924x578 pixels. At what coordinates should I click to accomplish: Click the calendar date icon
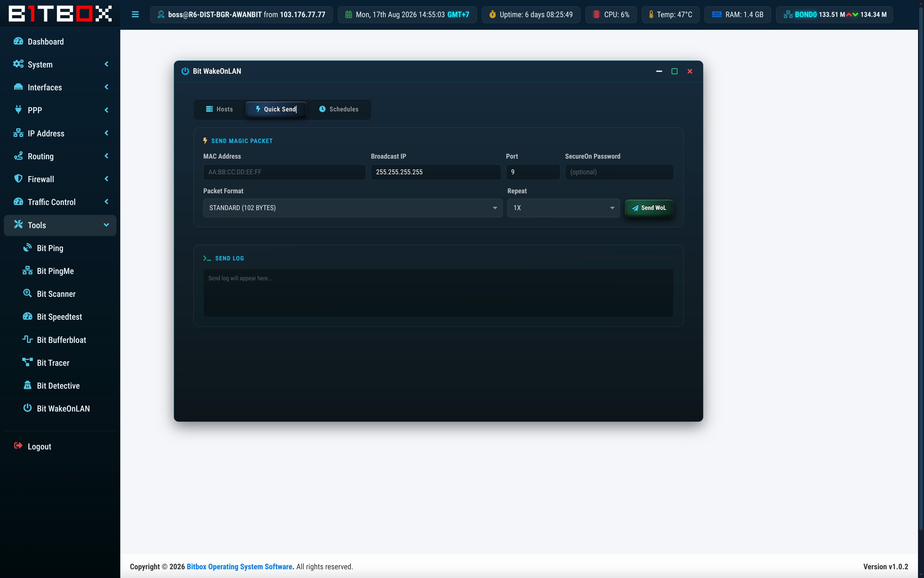tap(349, 14)
